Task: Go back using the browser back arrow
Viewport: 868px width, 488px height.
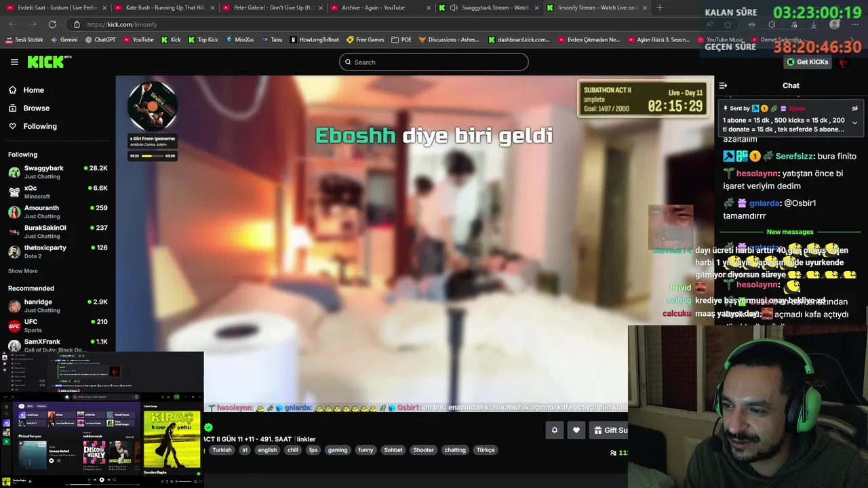Action: (x=13, y=24)
